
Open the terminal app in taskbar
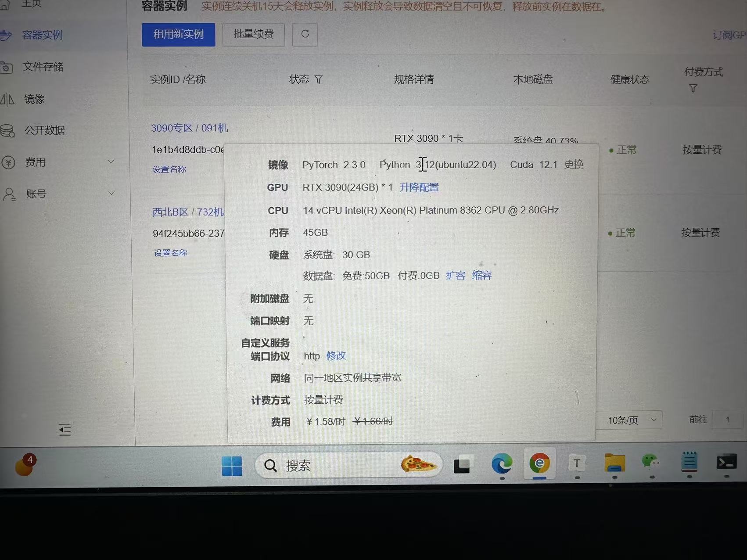[726, 463]
